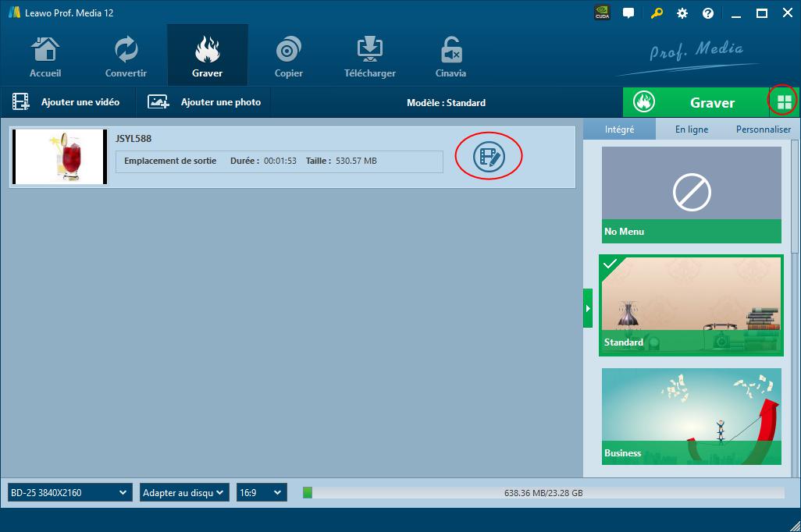The image size is (801, 532).
Task: Click Ajouter une photo
Action: (x=204, y=102)
